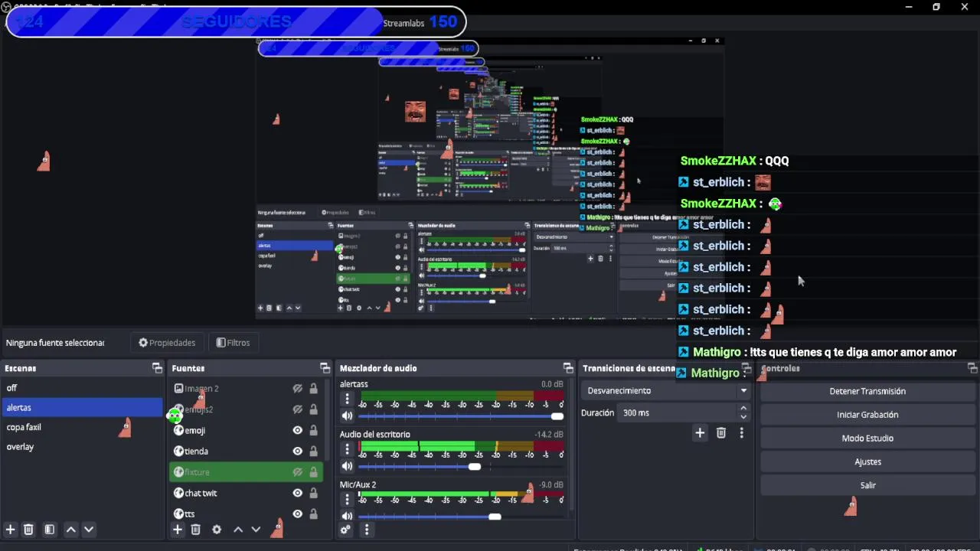
Task: Adjust alertass volume slider handle
Action: (x=557, y=416)
